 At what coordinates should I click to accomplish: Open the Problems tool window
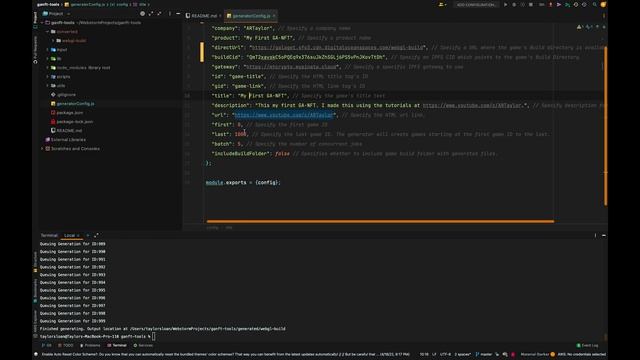pos(90,345)
